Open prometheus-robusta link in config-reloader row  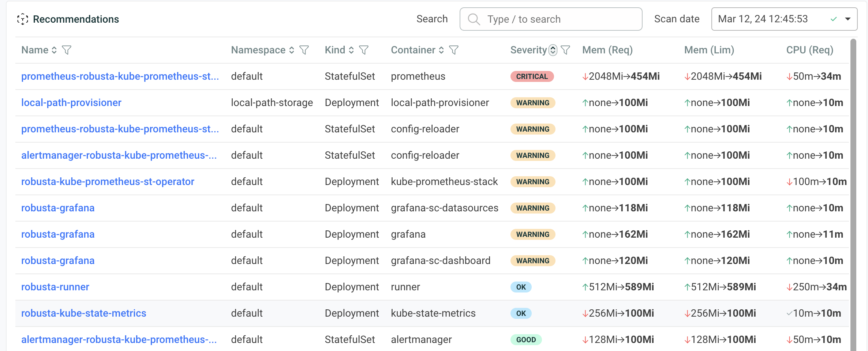(x=120, y=129)
